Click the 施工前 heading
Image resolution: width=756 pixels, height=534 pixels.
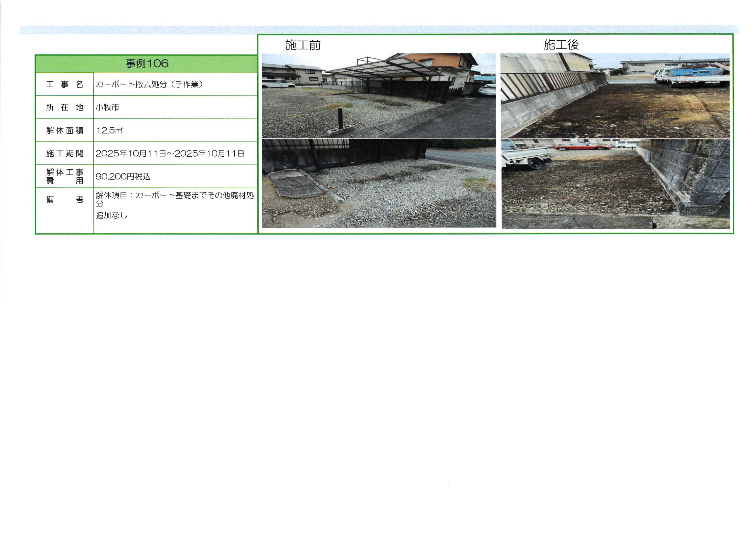303,45
